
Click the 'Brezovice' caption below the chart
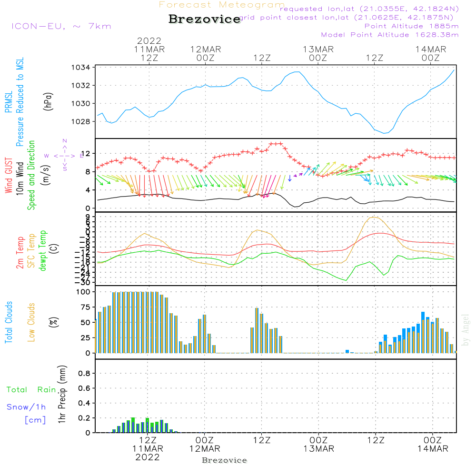pos(224,460)
